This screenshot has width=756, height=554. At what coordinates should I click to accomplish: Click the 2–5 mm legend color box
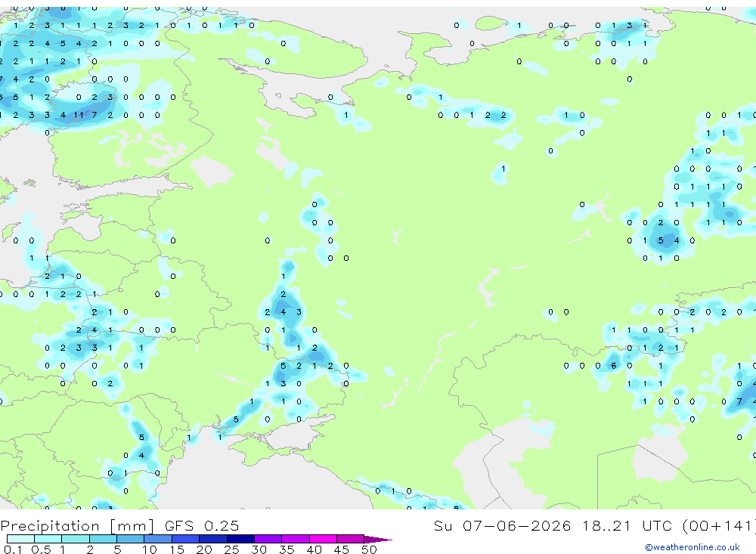pos(103,539)
